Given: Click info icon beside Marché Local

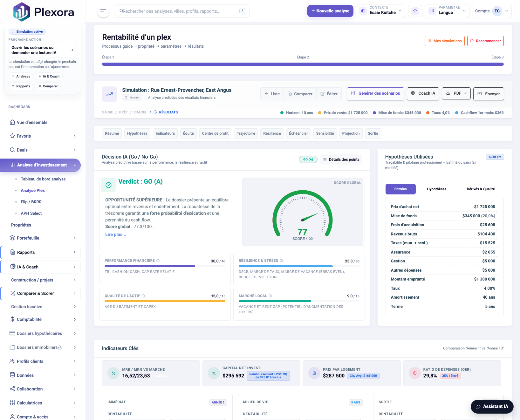Looking at the screenshot, I should point(270,296).
